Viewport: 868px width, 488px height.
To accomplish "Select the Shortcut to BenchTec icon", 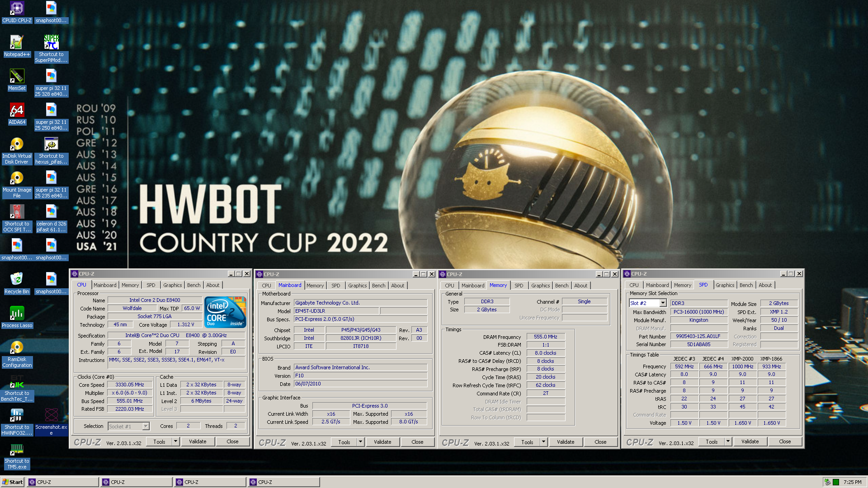I will tap(17, 388).
